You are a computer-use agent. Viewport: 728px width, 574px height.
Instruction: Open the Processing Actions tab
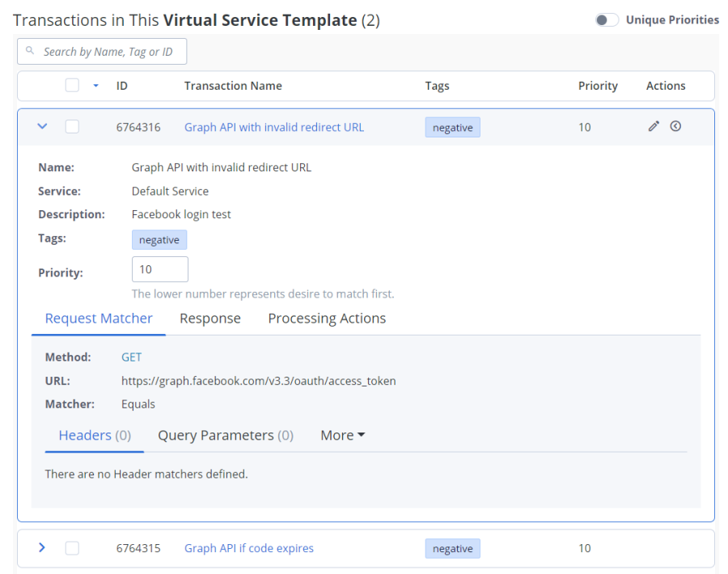[x=327, y=318]
